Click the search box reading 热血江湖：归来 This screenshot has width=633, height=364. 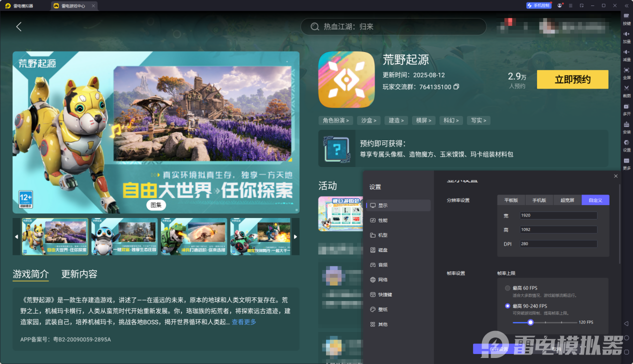pyautogui.click(x=393, y=26)
